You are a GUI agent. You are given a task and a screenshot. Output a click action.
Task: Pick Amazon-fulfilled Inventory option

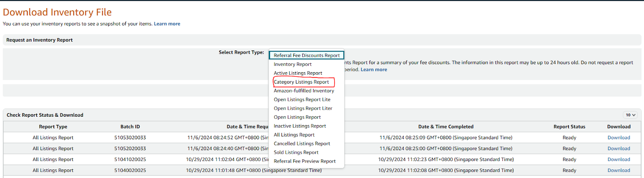[304, 91]
